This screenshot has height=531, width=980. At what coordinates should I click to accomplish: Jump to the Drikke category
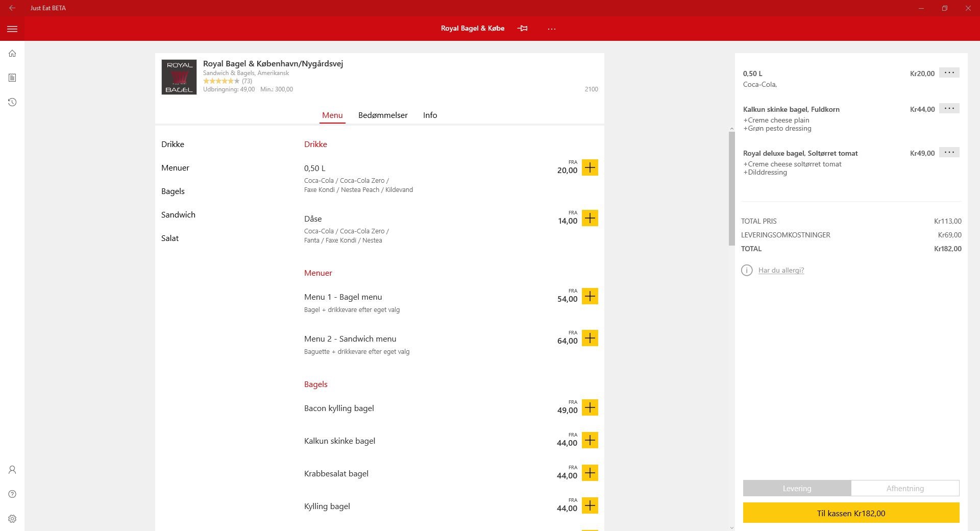pyautogui.click(x=173, y=144)
